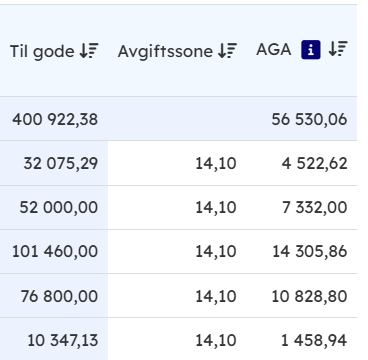Sort by Avgiftssone column icon
368x360 pixels.
(227, 51)
